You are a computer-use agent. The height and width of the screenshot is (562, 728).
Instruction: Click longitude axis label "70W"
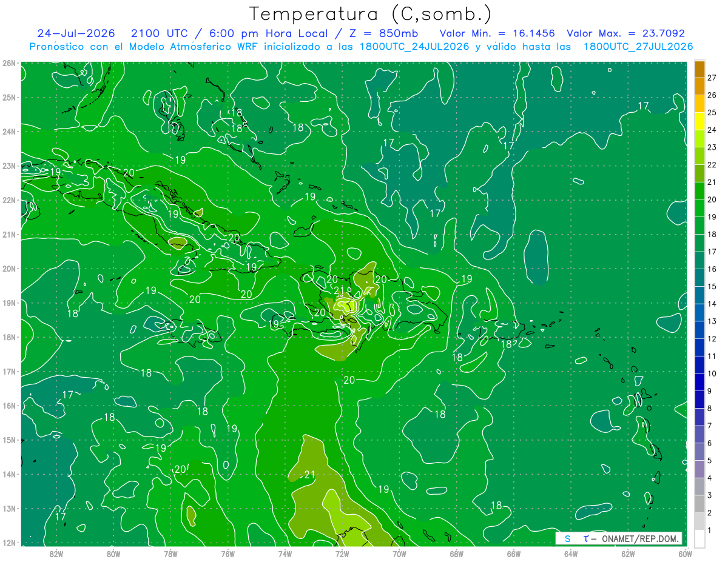399,553
